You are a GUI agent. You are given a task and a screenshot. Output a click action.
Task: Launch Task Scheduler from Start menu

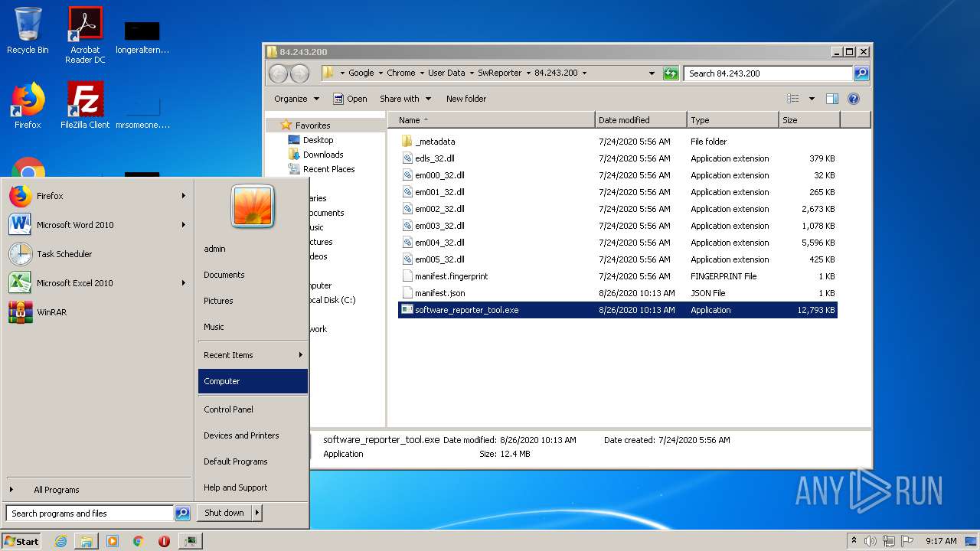[x=97, y=254]
